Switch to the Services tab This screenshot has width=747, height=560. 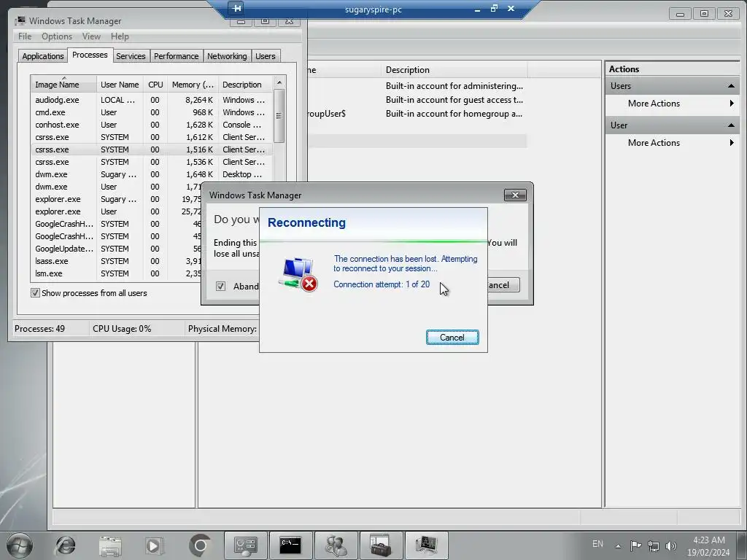(x=131, y=56)
